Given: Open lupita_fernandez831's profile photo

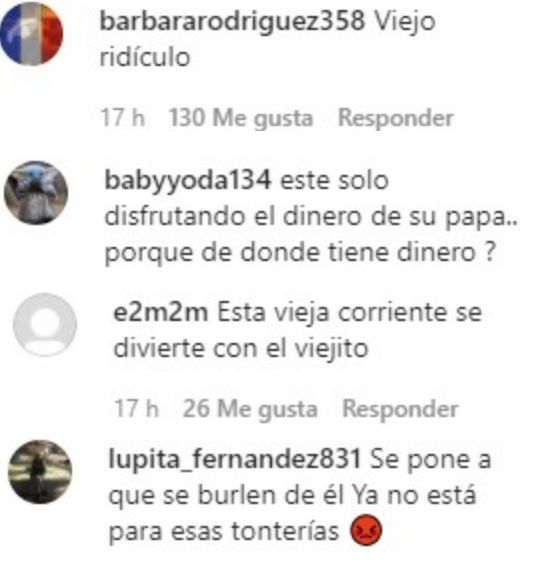Looking at the screenshot, I should 40,471.
